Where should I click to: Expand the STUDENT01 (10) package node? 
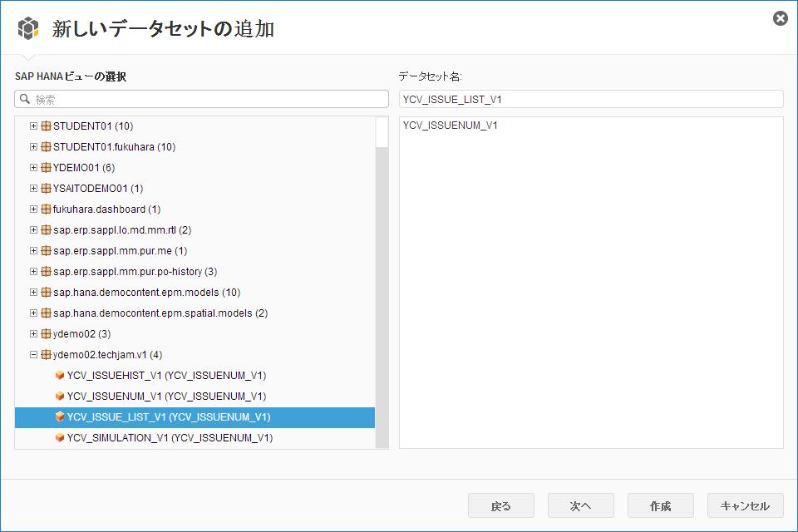coord(33,126)
